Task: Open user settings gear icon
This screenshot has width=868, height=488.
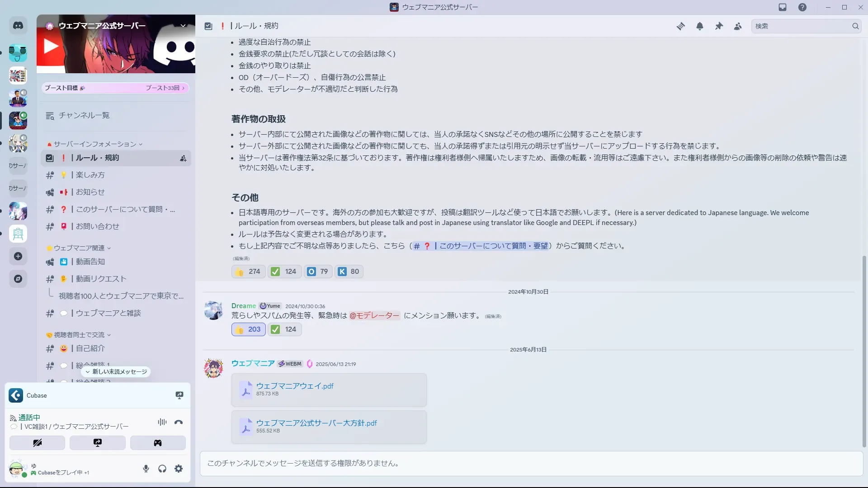Action: (x=179, y=469)
